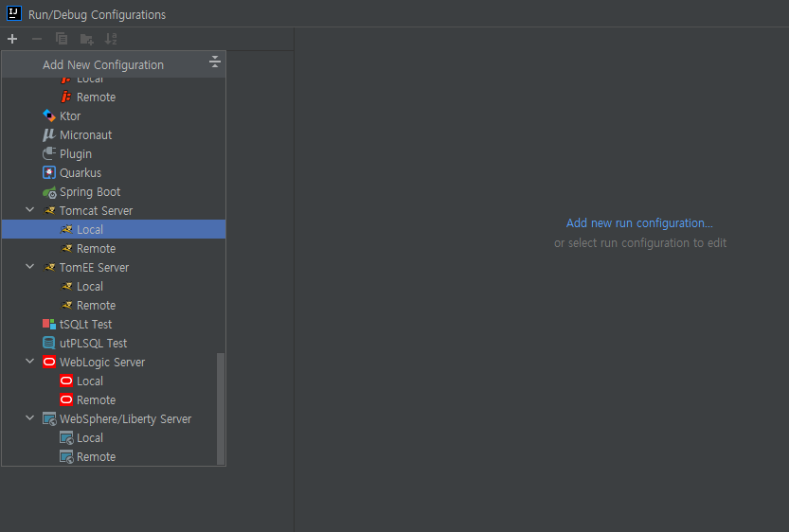Image resolution: width=789 pixels, height=532 pixels.
Task: Click the red WebLogic Server icon
Action: tap(49, 362)
